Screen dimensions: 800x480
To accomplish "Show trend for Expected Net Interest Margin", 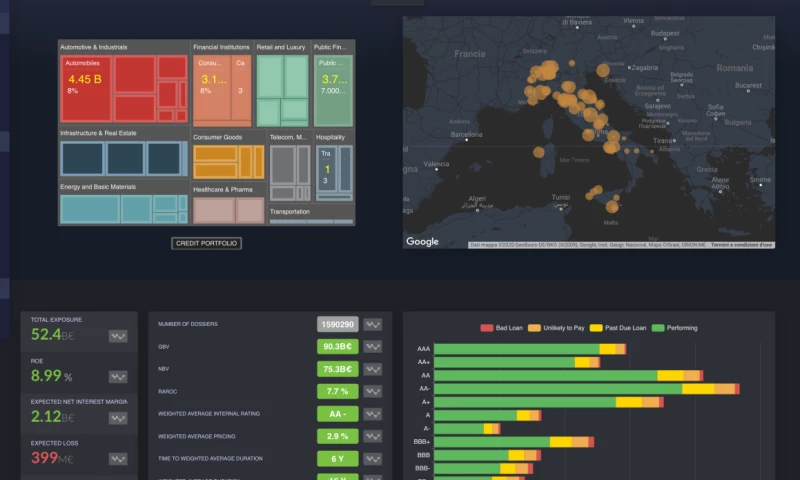I will pyautogui.click(x=118, y=417).
